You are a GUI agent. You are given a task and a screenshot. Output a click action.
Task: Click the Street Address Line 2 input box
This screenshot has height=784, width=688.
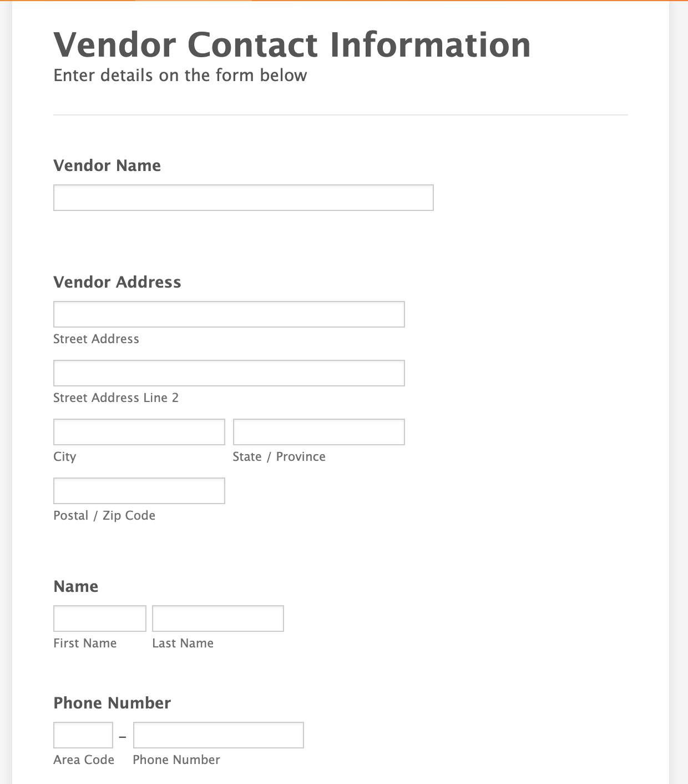[x=229, y=373]
